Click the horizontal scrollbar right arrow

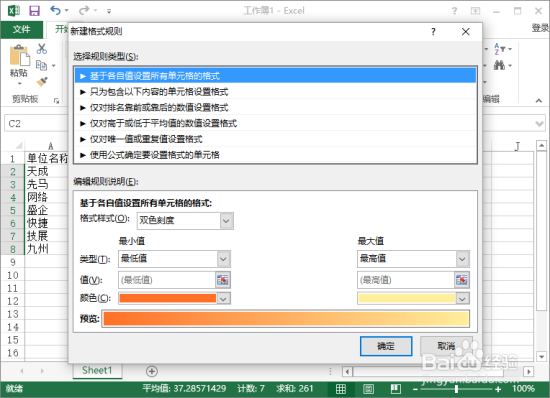[x=528, y=371]
